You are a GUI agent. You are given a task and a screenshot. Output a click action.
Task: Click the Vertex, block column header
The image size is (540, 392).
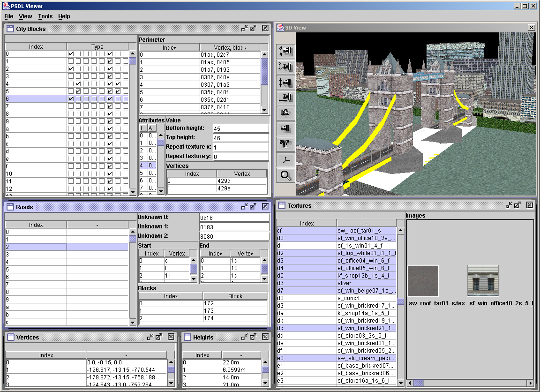(x=230, y=47)
